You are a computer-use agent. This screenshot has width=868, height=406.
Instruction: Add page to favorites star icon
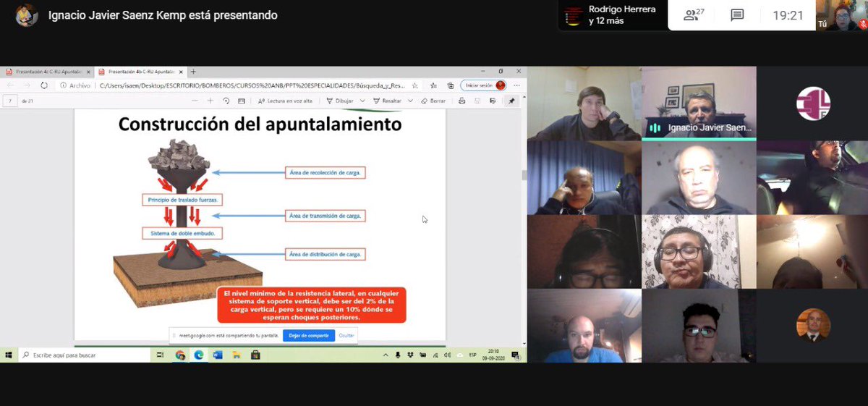tap(415, 85)
